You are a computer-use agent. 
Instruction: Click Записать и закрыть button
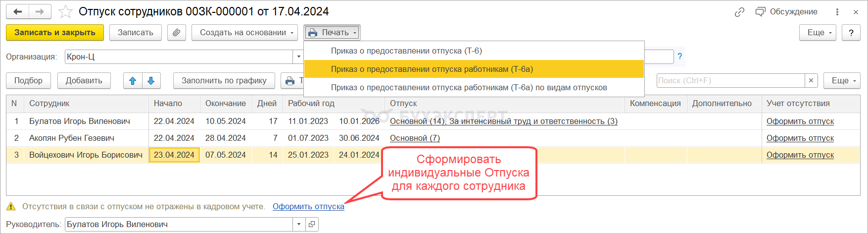pyautogui.click(x=55, y=32)
